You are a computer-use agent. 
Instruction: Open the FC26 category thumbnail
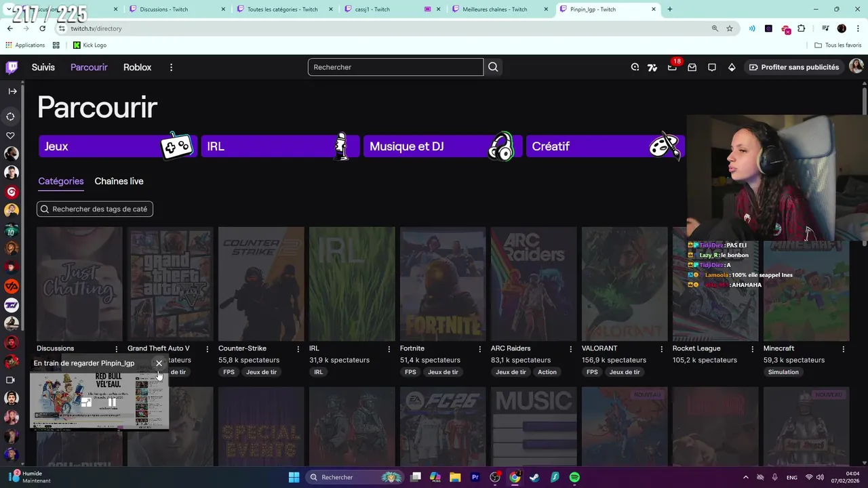[443, 426]
